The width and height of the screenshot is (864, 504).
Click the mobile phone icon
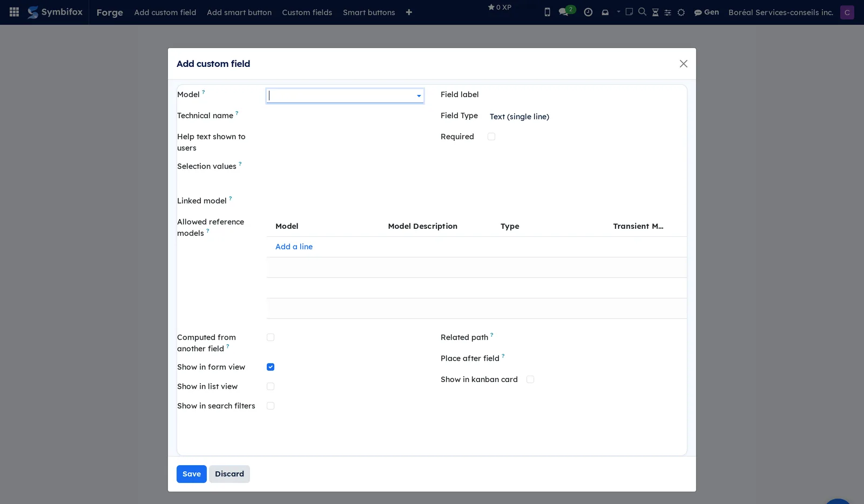(547, 12)
